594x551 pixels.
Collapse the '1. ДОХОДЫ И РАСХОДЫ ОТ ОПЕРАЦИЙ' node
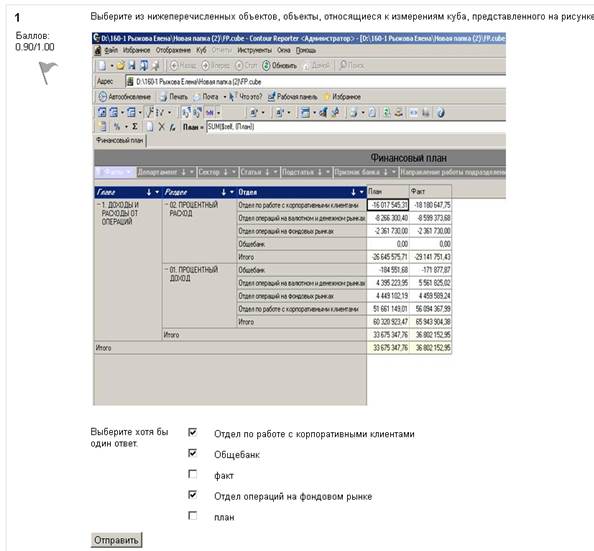coord(98,205)
